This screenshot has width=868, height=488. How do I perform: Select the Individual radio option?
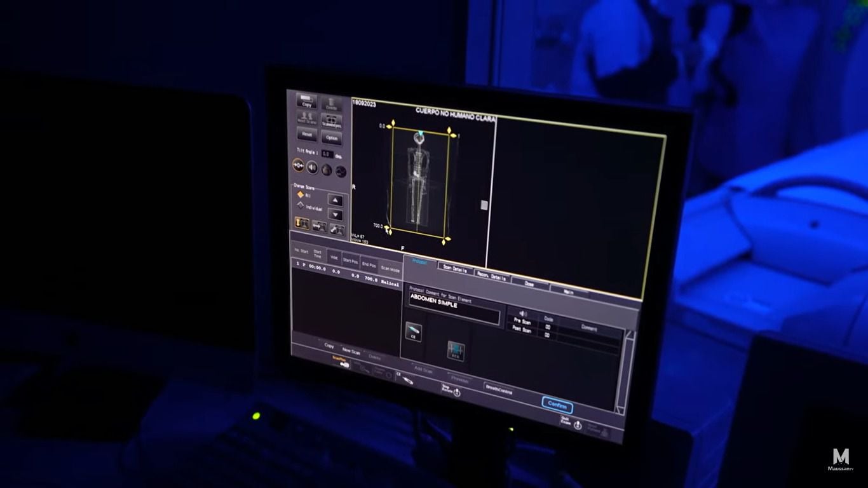(301, 205)
